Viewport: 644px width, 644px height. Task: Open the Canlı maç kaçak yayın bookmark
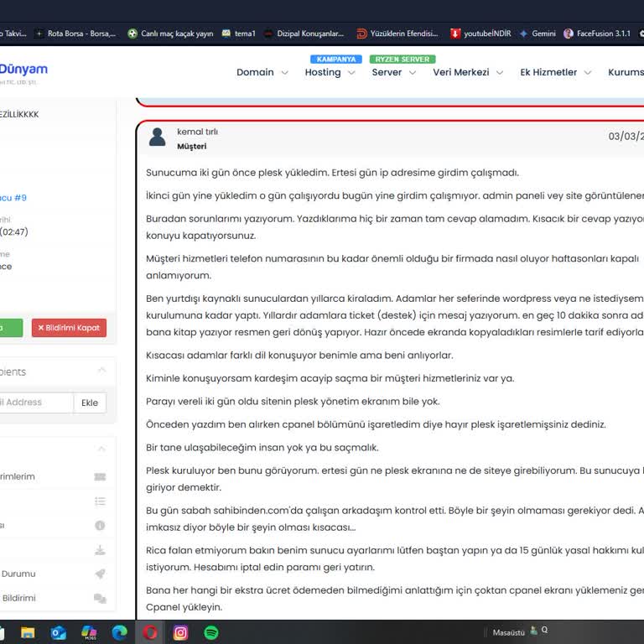(170, 34)
